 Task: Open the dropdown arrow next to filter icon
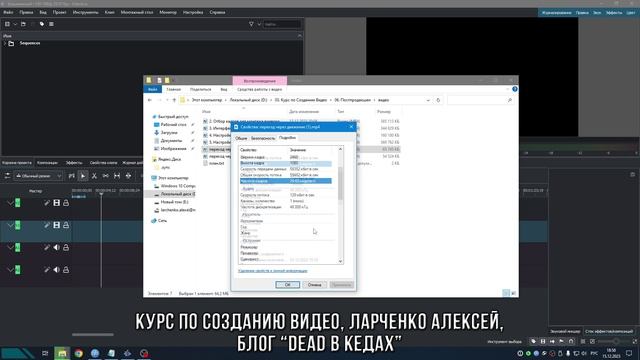coord(259,24)
